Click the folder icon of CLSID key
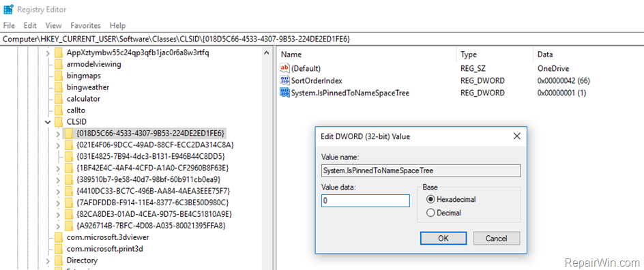The image size is (644, 270). 59,122
